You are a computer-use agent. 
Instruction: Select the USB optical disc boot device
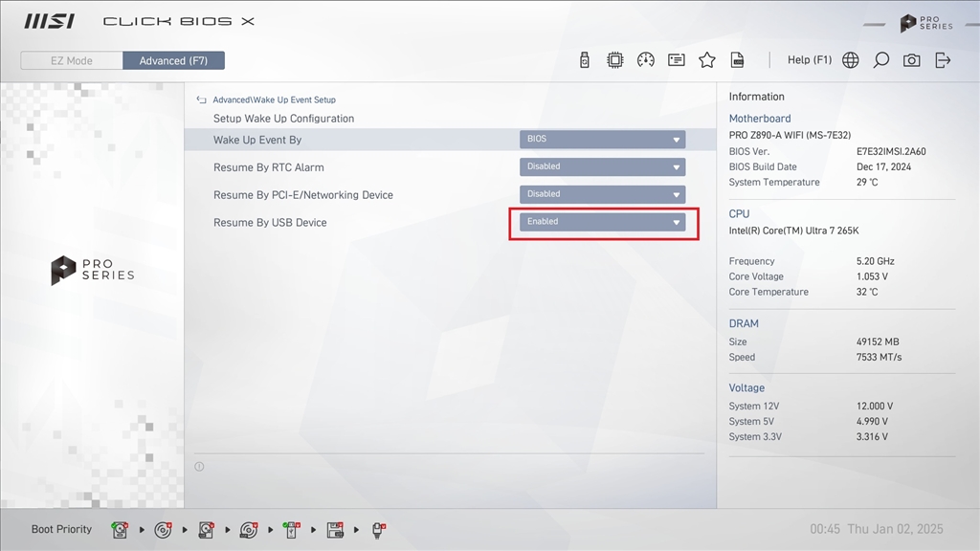pyautogui.click(x=249, y=530)
